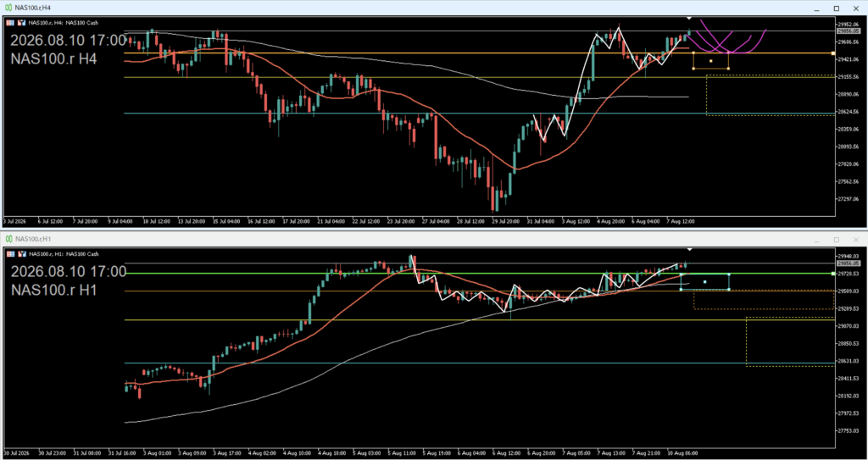Click the '7 Aug 12:00' label on H4 time axis
Screen dimensions: 868x460
681,221
